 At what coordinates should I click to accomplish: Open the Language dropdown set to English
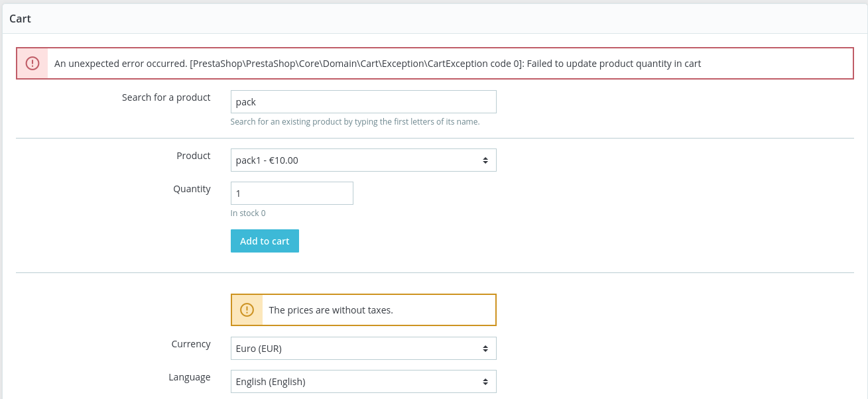(363, 381)
